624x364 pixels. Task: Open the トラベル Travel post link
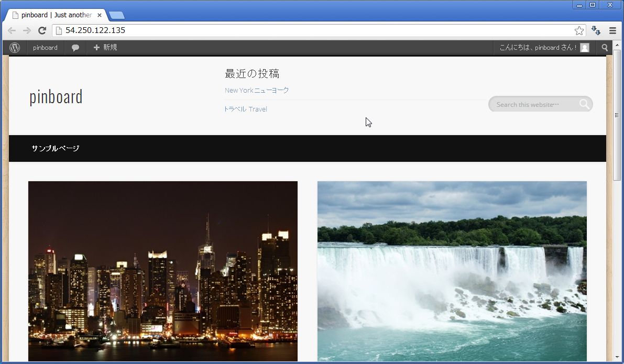246,109
